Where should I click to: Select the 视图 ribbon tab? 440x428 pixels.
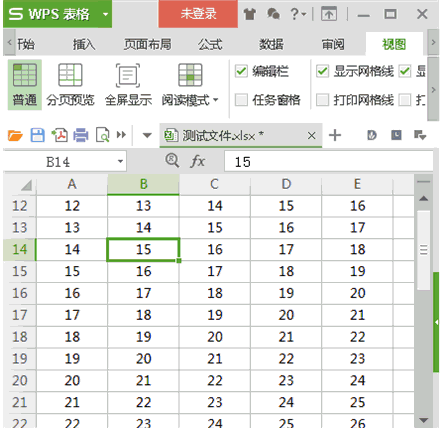pyautogui.click(x=394, y=44)
